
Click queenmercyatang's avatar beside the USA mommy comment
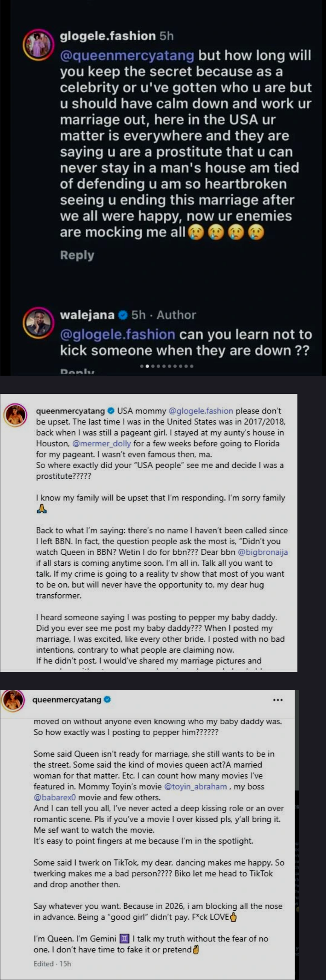point(15,415)
